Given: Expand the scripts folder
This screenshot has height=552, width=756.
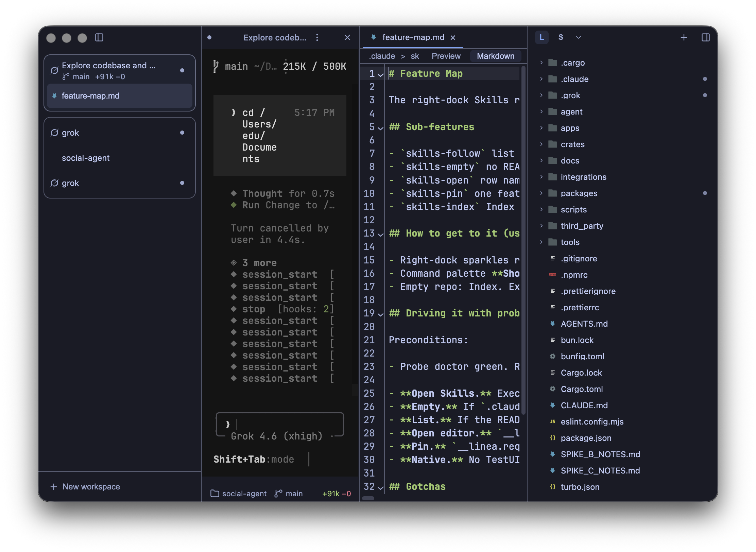Looking at the screenshot, I should pyautogui.click(x=541, y=209).
